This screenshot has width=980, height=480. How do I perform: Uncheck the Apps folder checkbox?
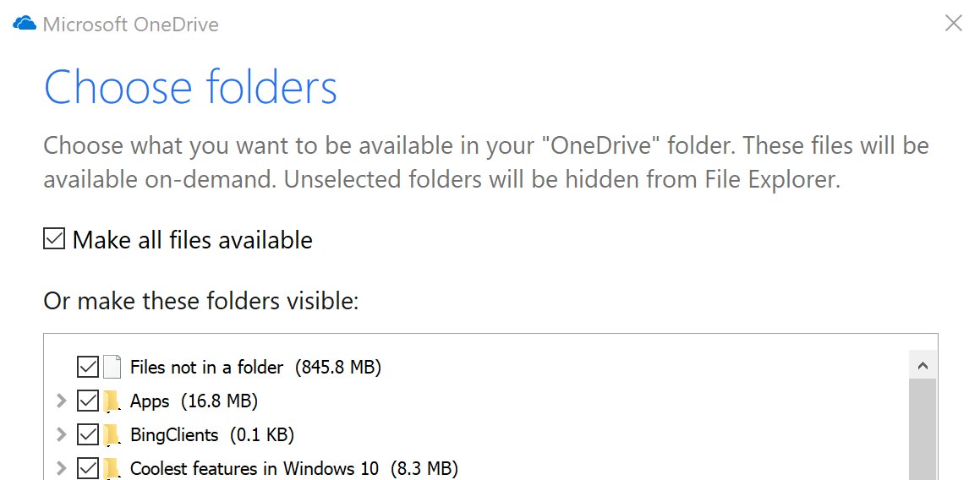(x=87, y=401)
